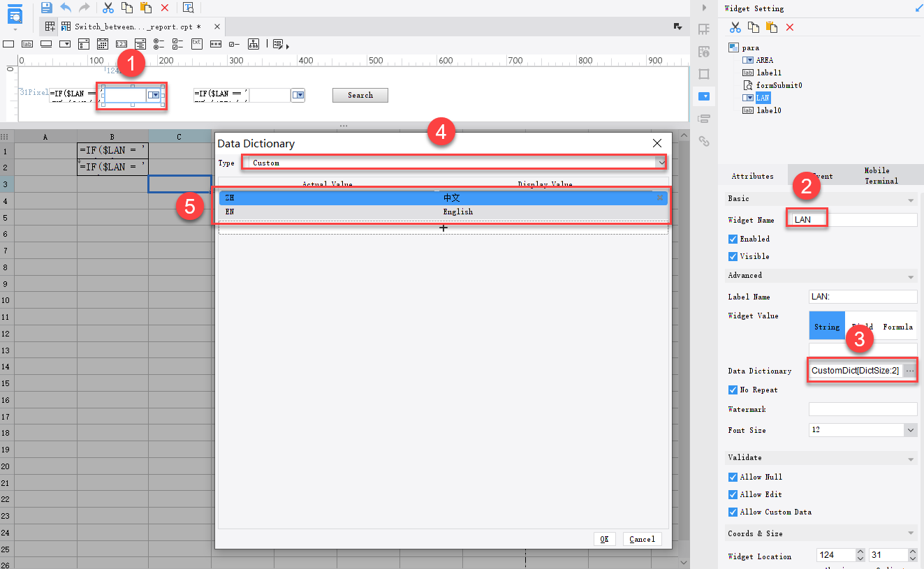Viewport: 924px width, 569px height.
Task: Disable the Allow Null validation option
Action: (733, 477)
